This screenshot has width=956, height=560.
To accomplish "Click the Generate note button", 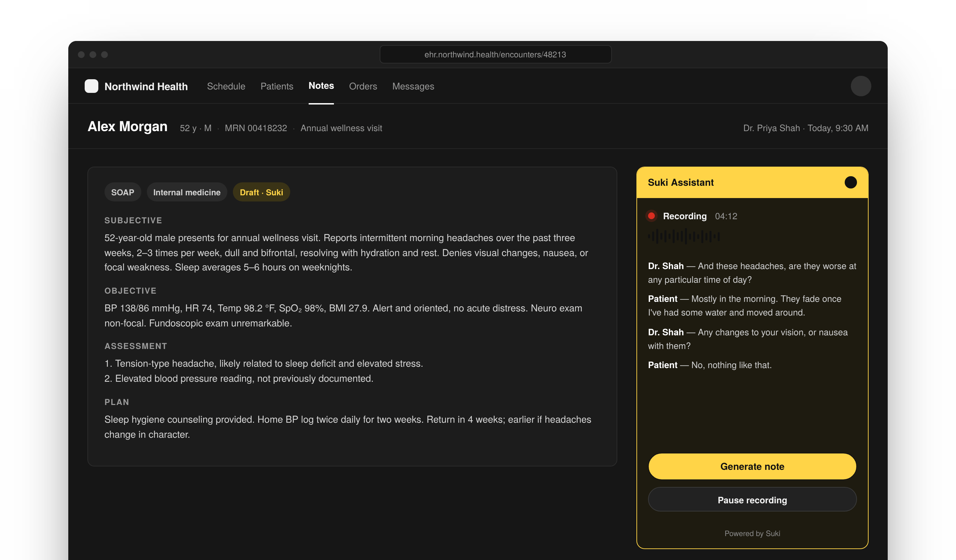I will pos(752,466).
